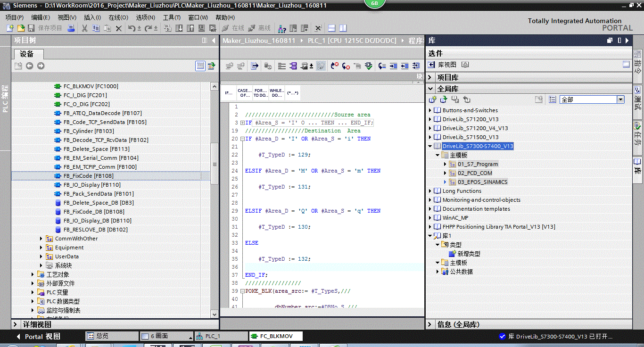The image size is (644, 347).
Task: Open the 在线(O) menu
Action: (118, 17)
